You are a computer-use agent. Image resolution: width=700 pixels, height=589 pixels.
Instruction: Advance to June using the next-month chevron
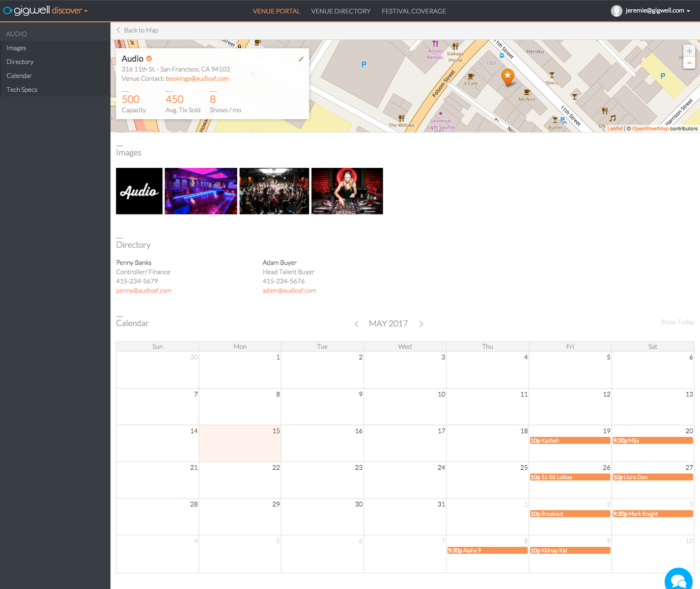pos(421,324)
